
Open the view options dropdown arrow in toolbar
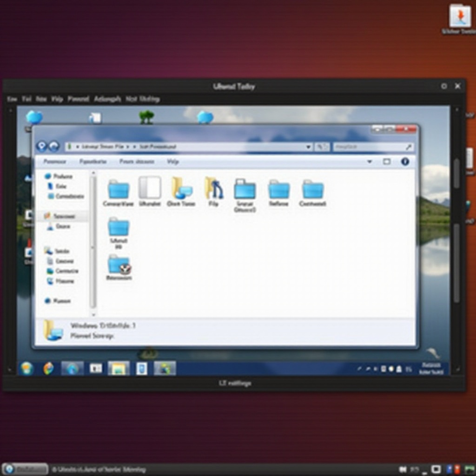(370, 161)
